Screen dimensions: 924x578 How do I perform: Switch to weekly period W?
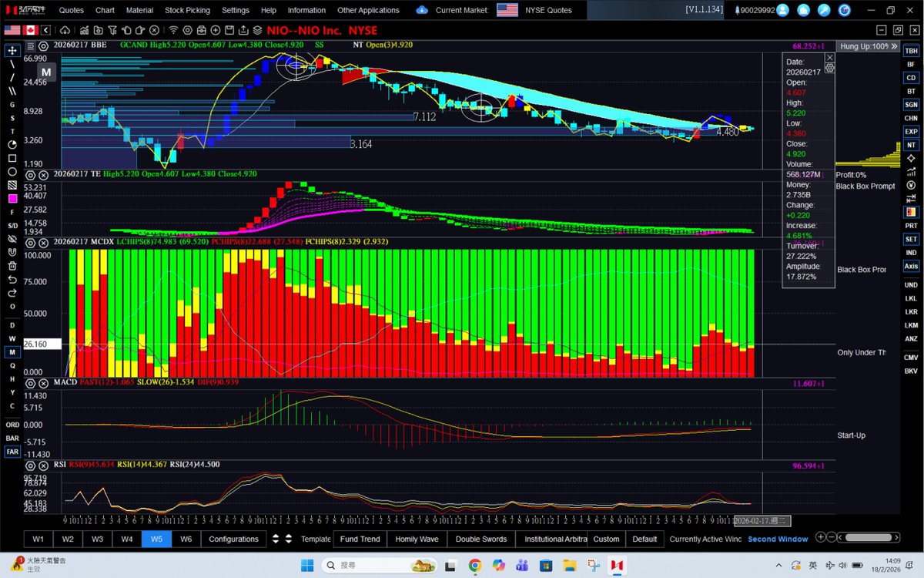coord(12,338)
